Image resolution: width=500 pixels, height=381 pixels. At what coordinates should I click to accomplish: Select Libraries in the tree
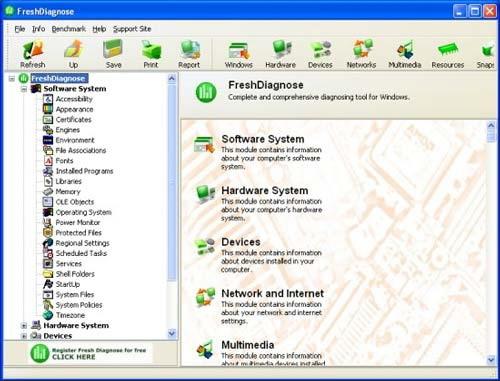click(x=69, y=181)
